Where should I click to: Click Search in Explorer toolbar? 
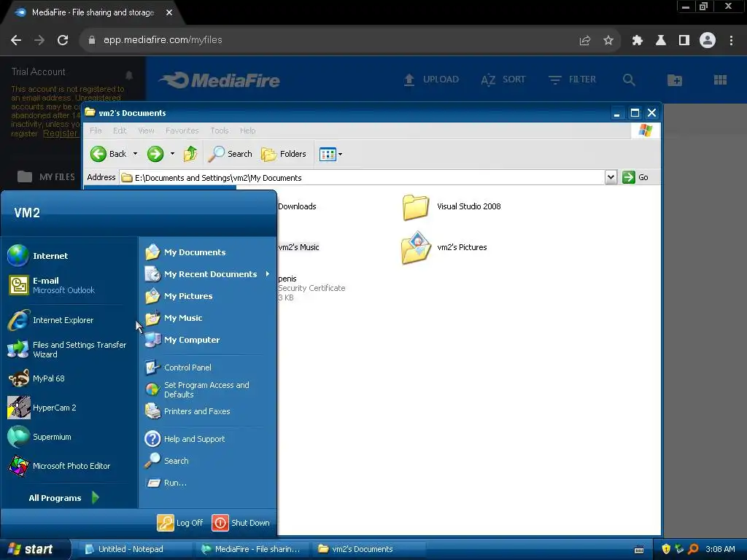(231, 154)
